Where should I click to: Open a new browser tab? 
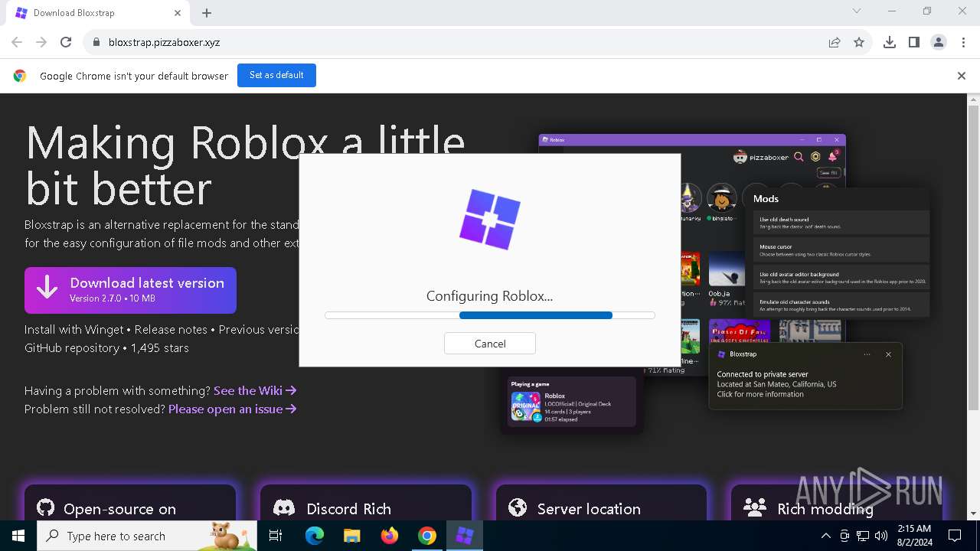[x=207, y=12]
